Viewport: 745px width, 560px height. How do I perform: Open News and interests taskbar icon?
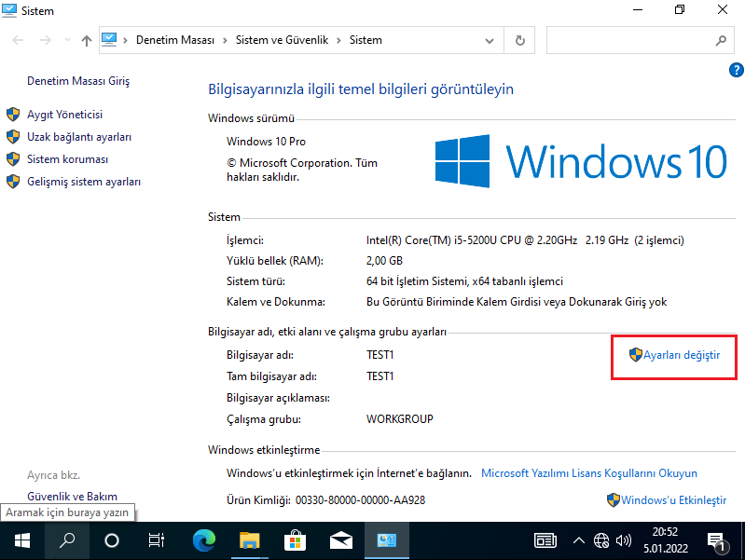(x=545, y=540)
